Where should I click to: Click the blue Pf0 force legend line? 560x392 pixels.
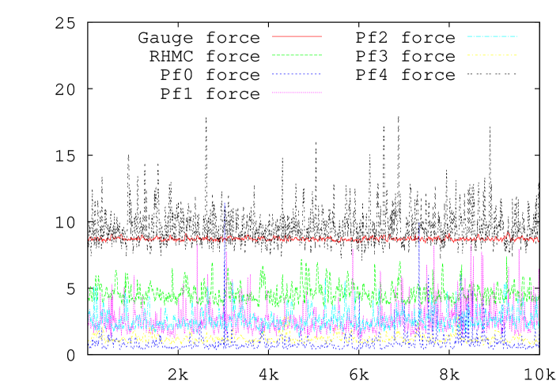click(297, 74)
